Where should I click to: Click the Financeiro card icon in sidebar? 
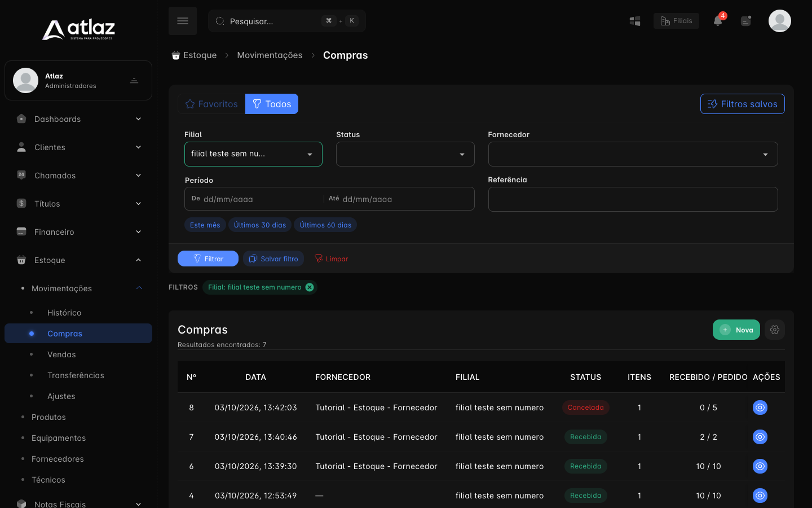[21, 232]
